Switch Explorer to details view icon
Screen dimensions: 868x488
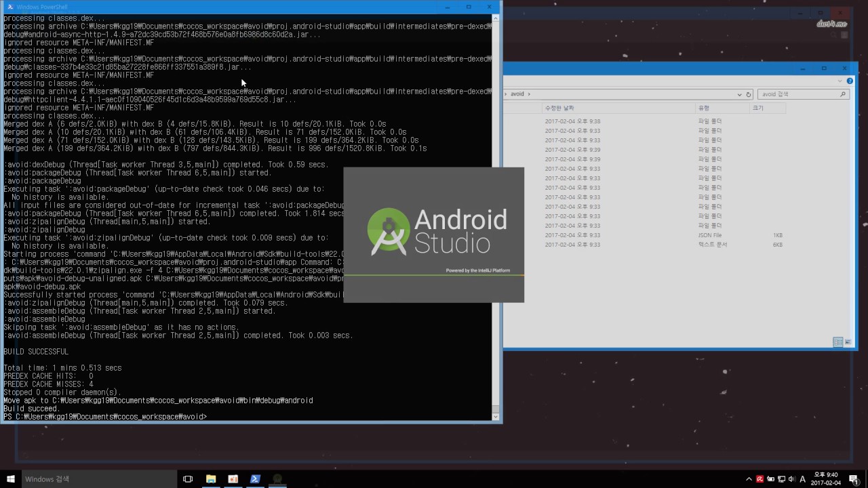click(x=838, y=342)
